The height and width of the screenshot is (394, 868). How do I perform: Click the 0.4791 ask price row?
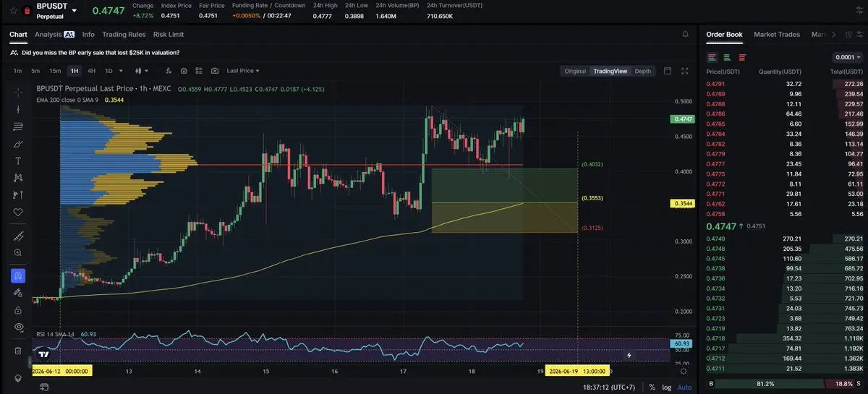click(785, 84)
